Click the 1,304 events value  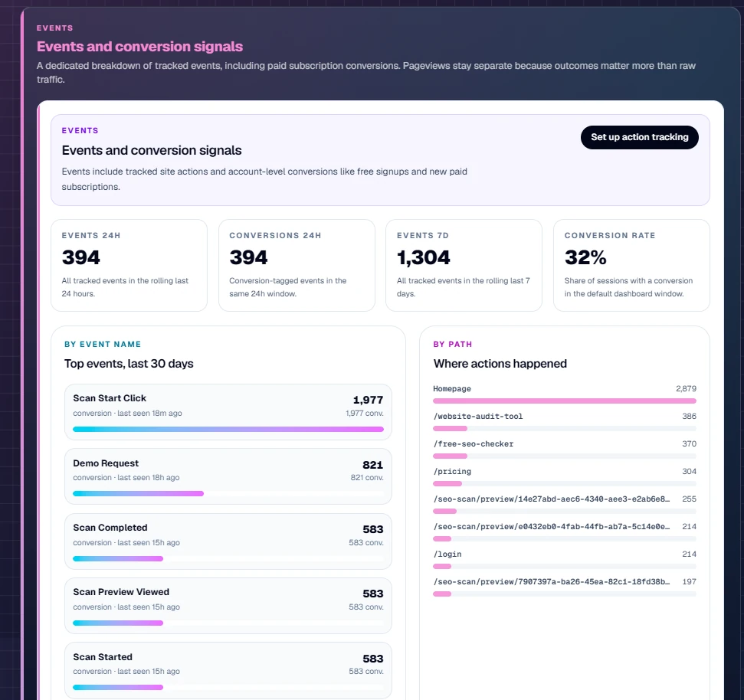point(423,257)
